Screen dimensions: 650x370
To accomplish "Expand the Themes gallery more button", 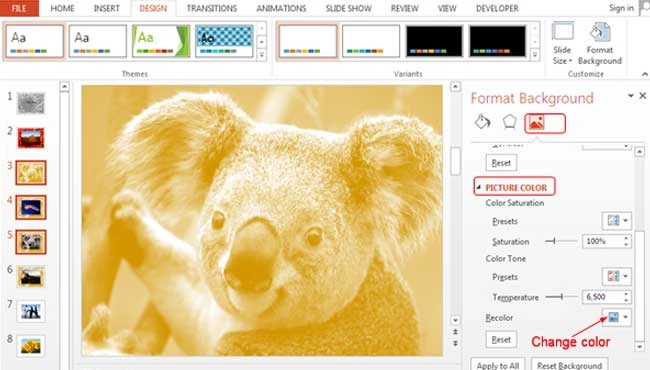I will pos(261,55).
